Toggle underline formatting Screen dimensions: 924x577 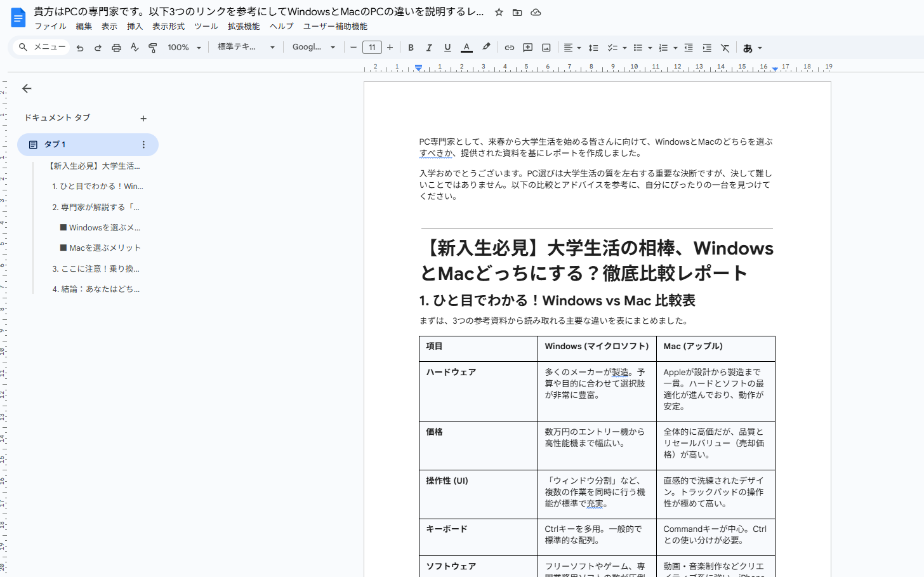pos(447,48)
